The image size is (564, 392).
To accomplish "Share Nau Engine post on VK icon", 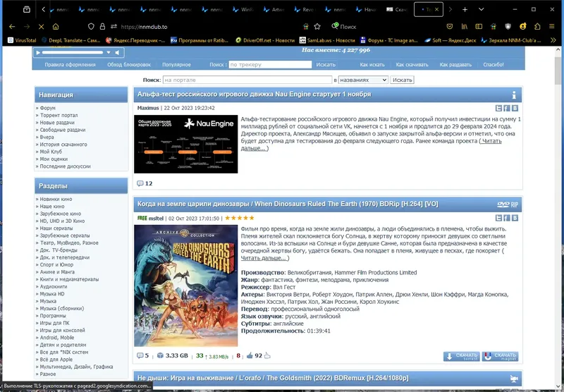I will tap(515, 108).
